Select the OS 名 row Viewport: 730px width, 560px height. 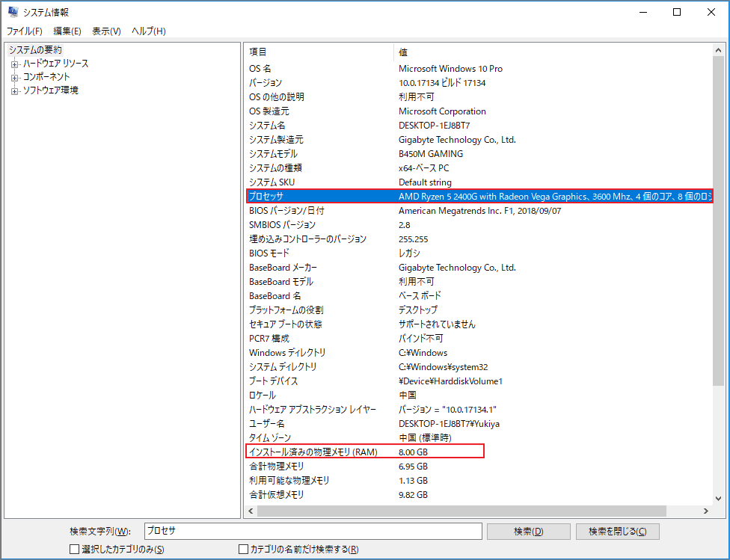[x=479, y=69]
